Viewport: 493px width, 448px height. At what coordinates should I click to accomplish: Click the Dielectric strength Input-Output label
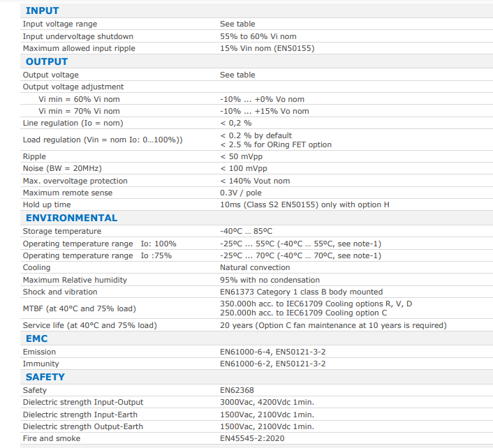pyautogui.click(x=83, y=402)
